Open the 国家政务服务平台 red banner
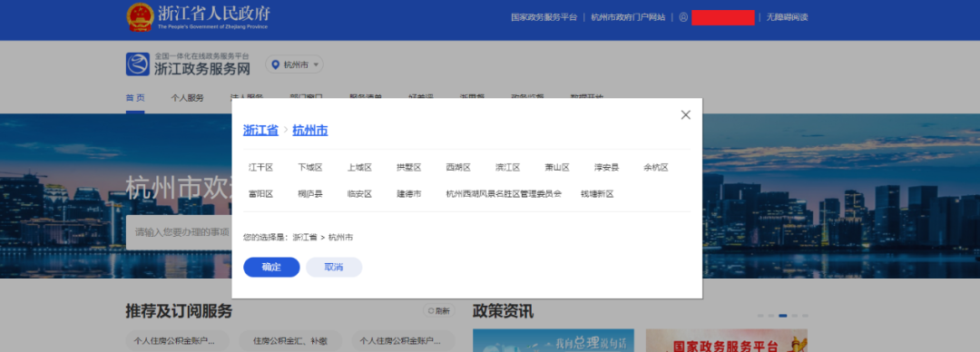 click(726, 341)
